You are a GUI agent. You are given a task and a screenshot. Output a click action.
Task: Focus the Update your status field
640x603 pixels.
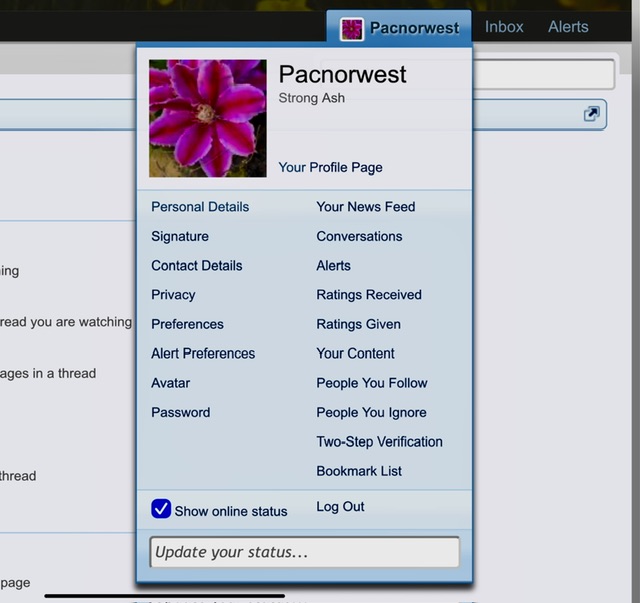click(305, 552)
